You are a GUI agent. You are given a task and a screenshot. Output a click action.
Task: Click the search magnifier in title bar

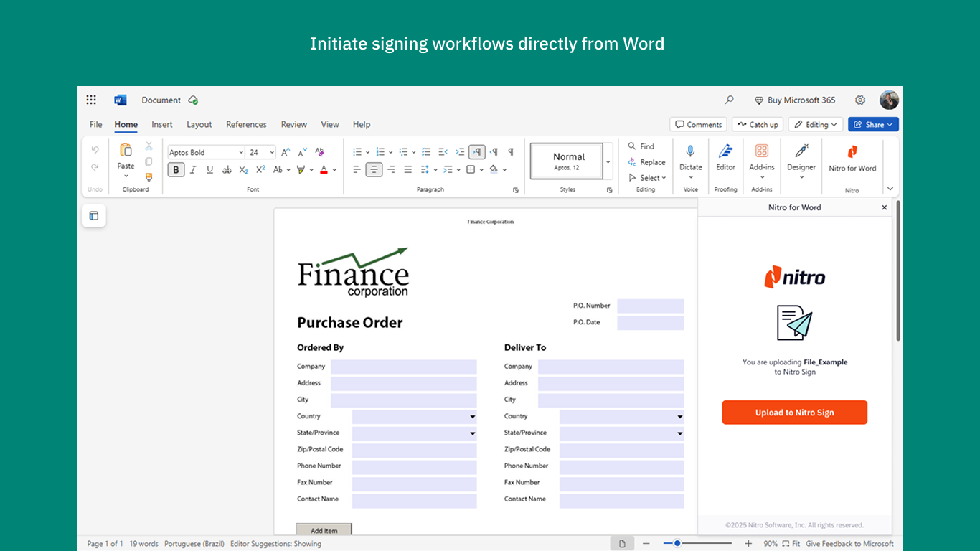point(730,100)
